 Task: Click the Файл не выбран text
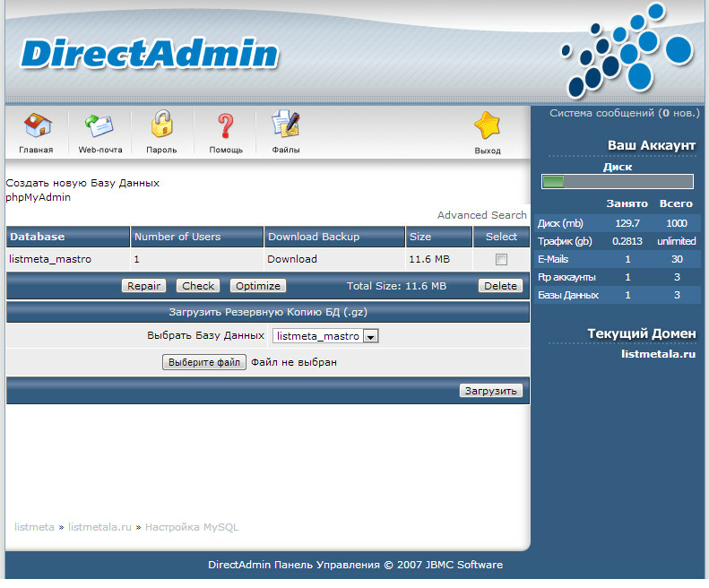tap(294, 362)
